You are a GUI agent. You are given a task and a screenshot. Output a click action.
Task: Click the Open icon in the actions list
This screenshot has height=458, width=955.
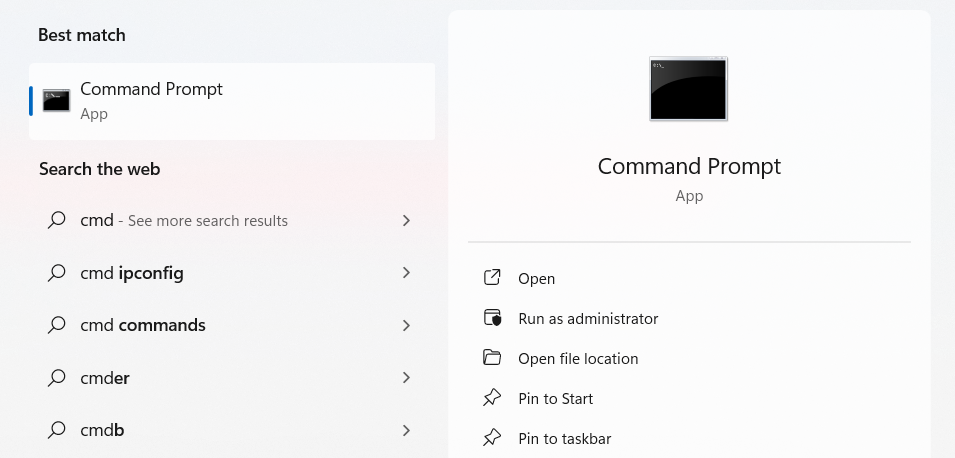pyautogui.click(x=491, y=278)
